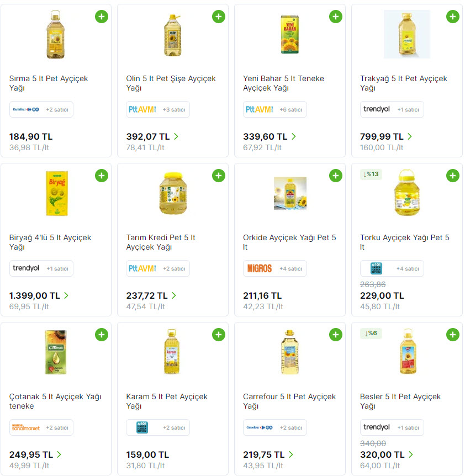Click the Olin bottle product thumbnail
Viewport: 465px width, 476px height.
coord(172,33)
